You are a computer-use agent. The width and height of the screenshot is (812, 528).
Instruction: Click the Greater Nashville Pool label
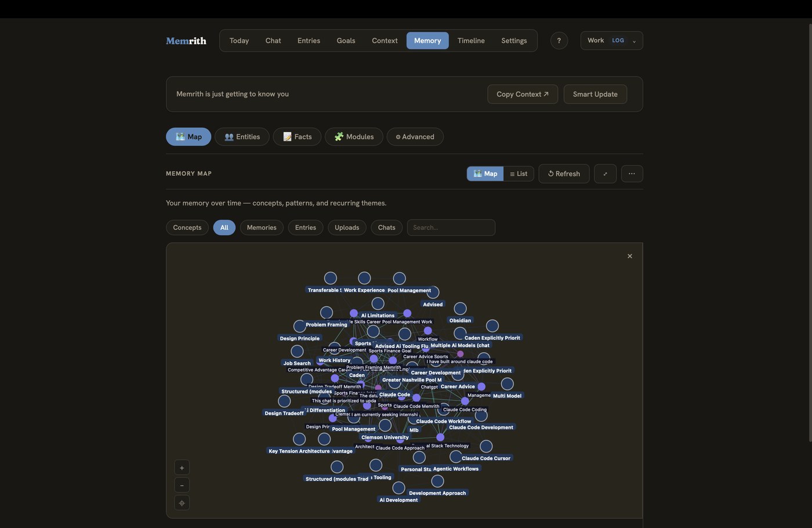click(412, 380)
